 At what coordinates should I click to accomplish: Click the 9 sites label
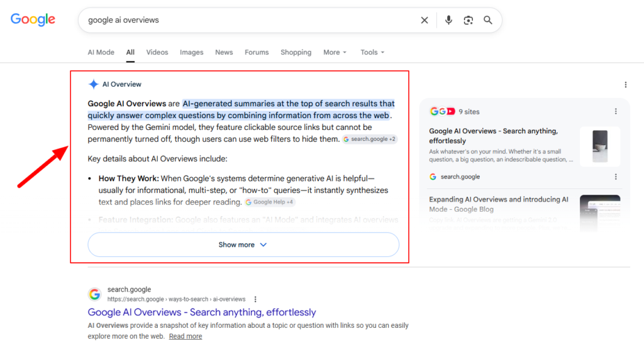tap(469, 112)
